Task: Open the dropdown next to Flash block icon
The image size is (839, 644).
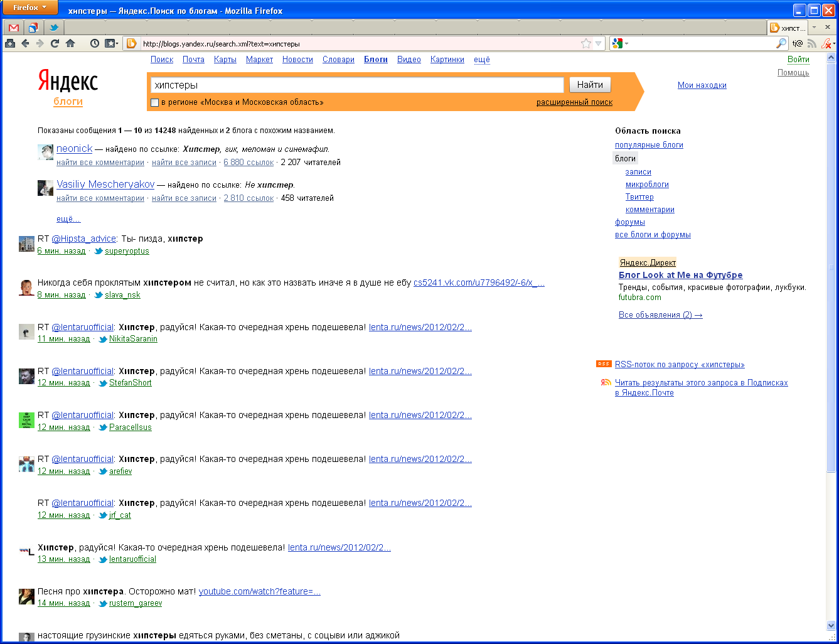Action: [833, 43]
